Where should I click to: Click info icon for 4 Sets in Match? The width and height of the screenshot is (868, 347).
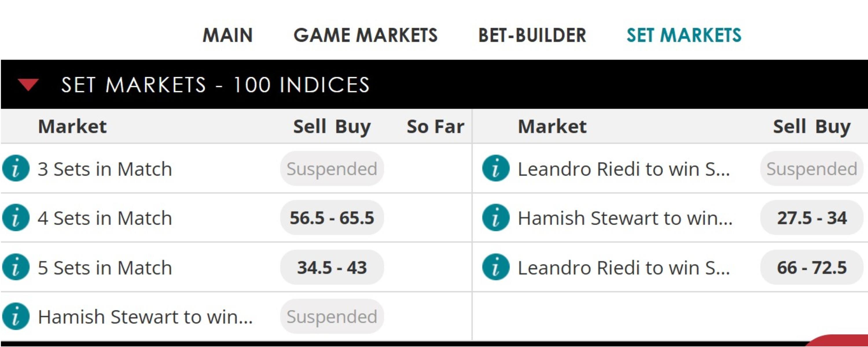click(16, 218)
